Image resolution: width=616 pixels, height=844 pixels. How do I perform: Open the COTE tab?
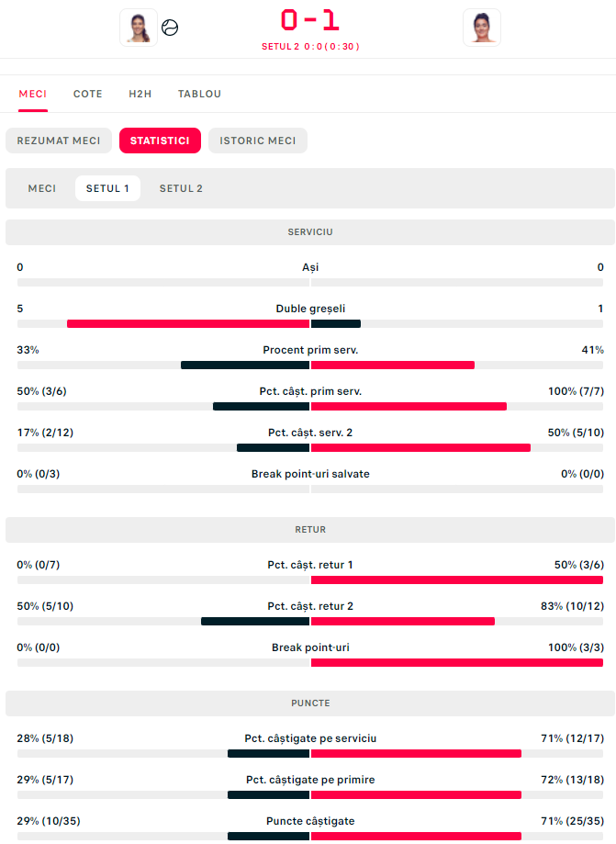[x=88, y=94]
